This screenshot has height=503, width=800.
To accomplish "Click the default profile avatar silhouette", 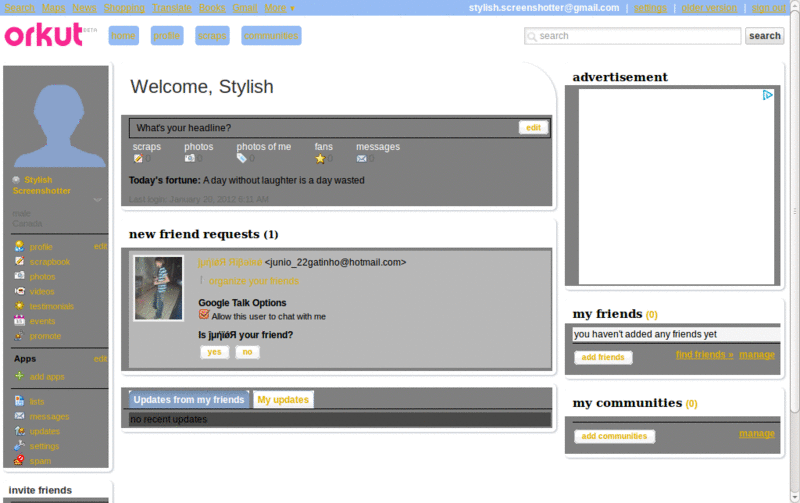I will click(x=59, y=125).
